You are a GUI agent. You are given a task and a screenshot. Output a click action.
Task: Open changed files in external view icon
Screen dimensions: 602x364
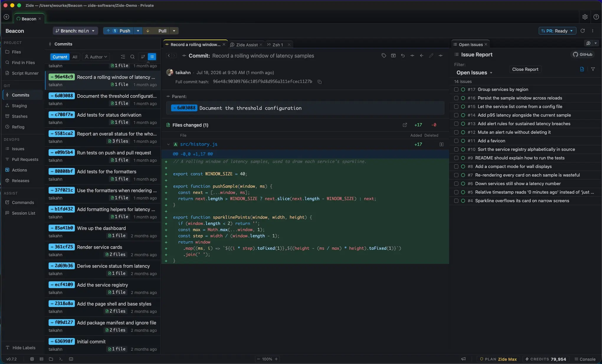coord(405,125)
